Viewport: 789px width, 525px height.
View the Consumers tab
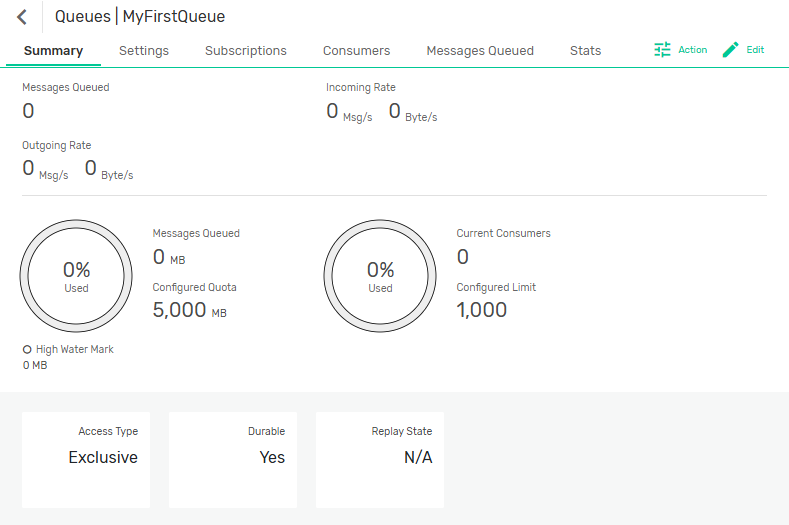point(356,51)
